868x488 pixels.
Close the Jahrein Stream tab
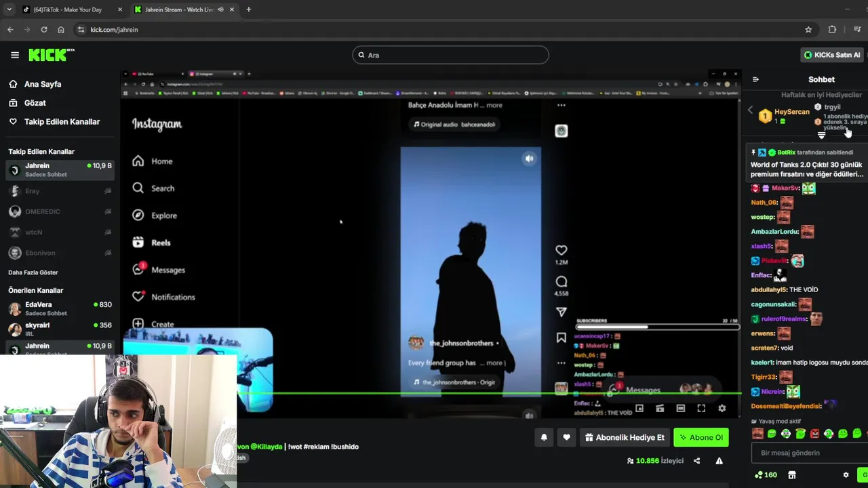click(232, 9)
